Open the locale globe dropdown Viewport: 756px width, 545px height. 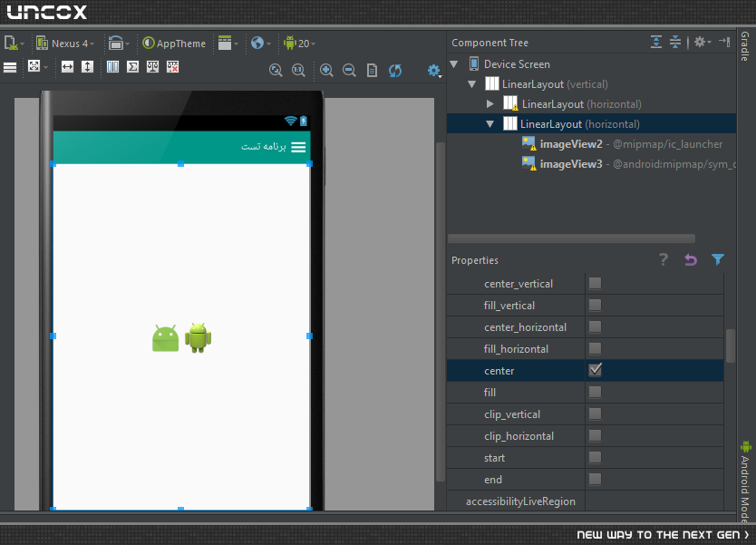261,44
